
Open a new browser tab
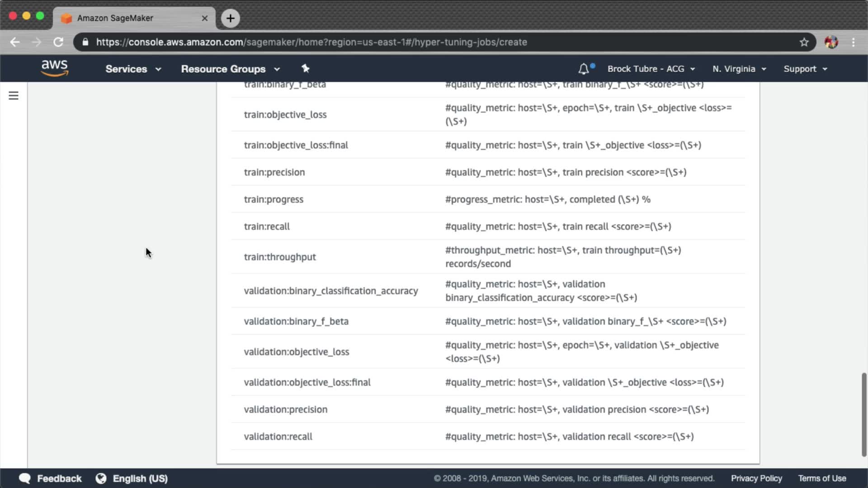tap(231, 18)
